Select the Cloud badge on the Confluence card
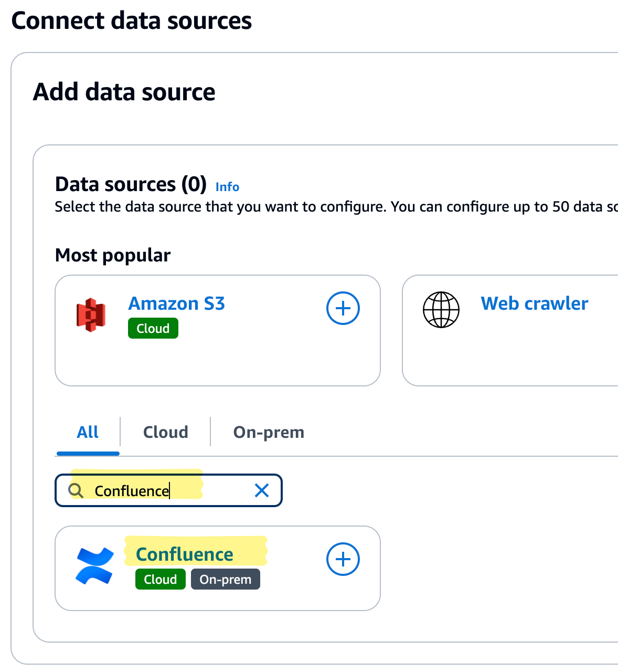618x672 pixels. (x=160, y=579)
